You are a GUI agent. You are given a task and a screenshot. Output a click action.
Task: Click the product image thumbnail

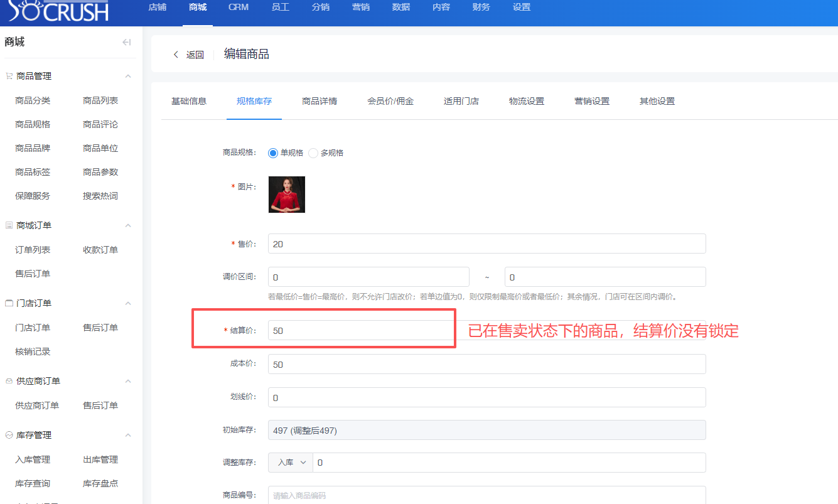[287, 195]
